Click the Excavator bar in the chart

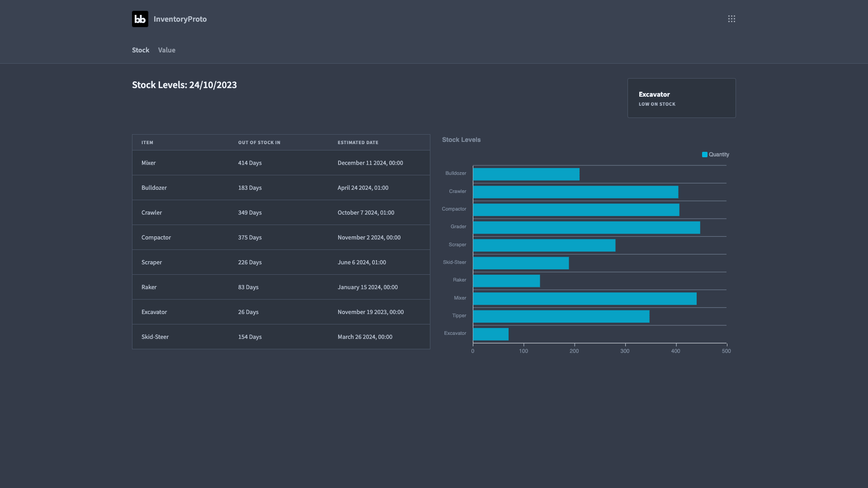pyautogui.click(x=491, y=334)
